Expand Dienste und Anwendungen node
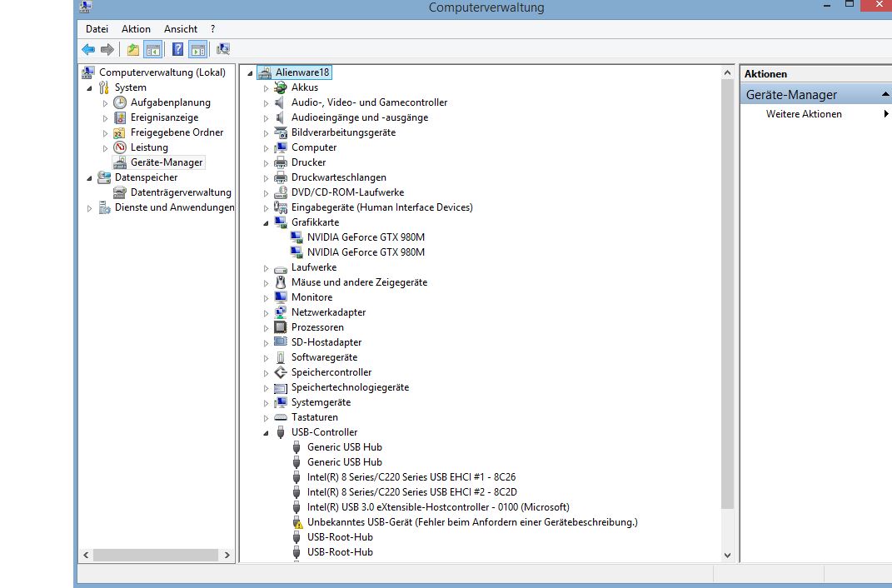Viewport: 892px width, 588px height. [90, 208]
